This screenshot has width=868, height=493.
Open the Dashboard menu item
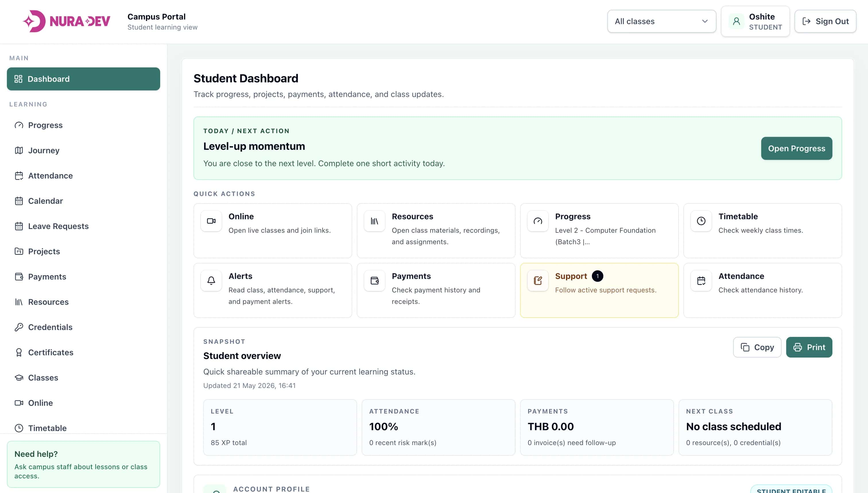pyautogui.click(x=83, y=79)
